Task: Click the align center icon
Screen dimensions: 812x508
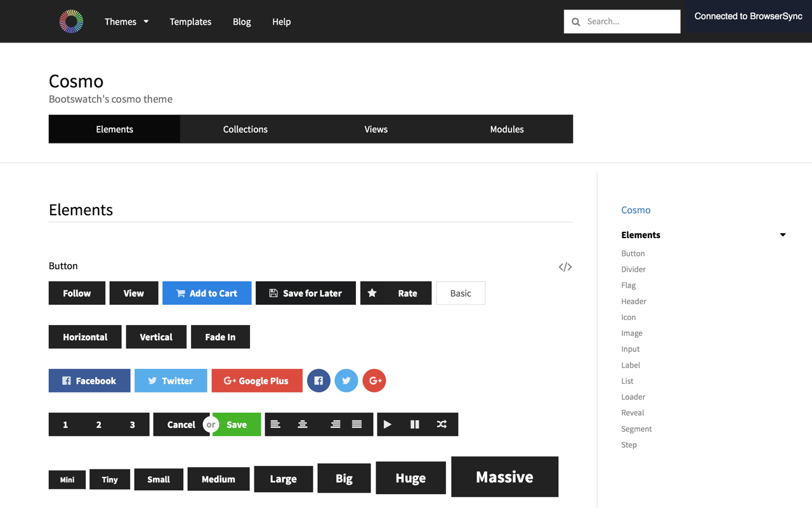Action: click(303, 424)
